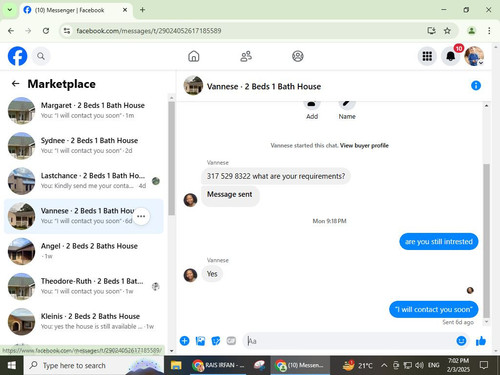This screenshot has height=375, width=500.
Task: Open a new browser tab
Action: (x=142, y=10)
